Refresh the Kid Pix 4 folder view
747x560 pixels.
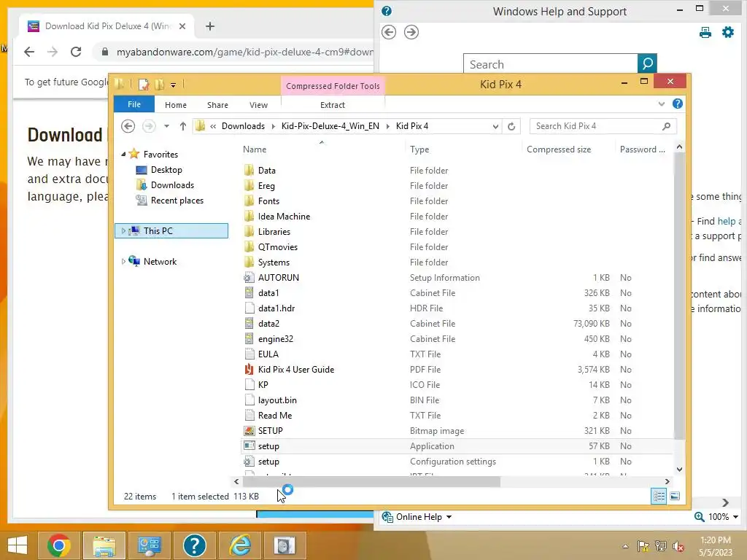511,126
